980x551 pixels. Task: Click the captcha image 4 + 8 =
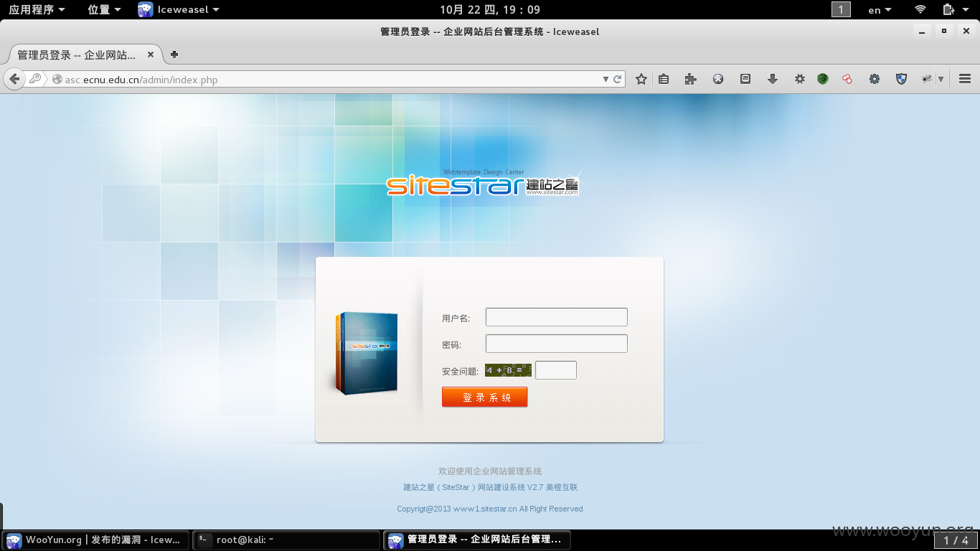point(508,370)
